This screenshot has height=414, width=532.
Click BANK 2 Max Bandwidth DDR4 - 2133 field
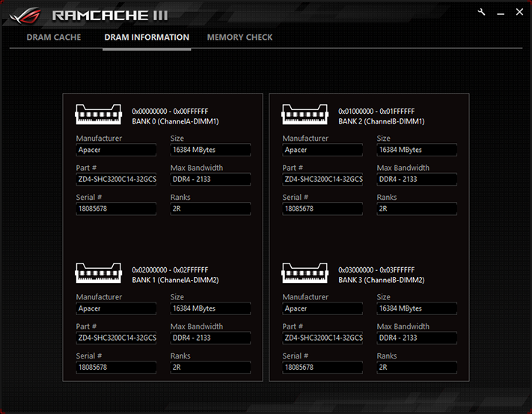point(417,179)
